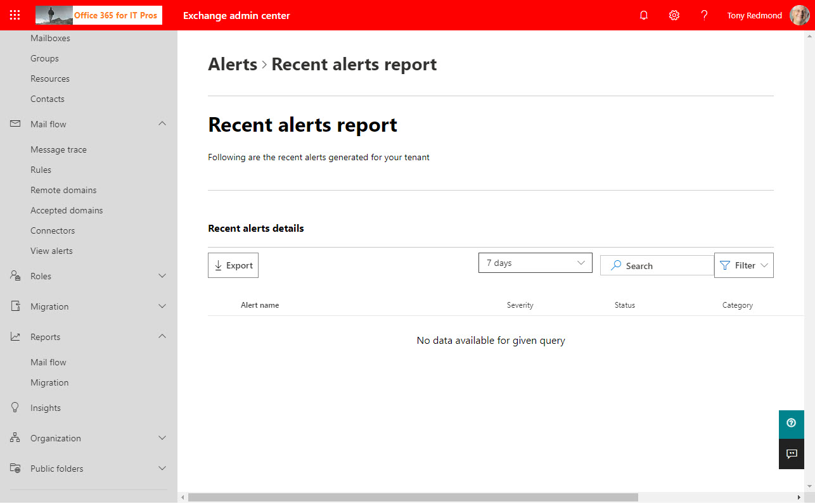Viewport: 815px width, 504px height.
Task: Open the app launcher waffle icon
Action: 15,15
